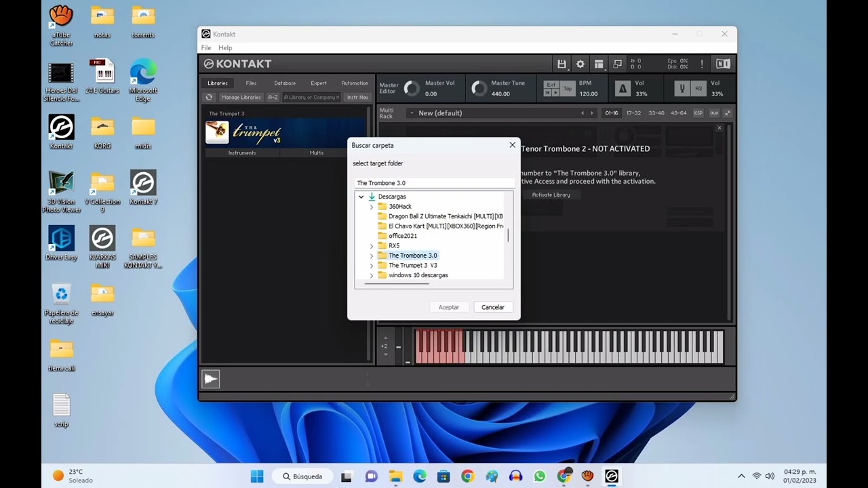868x488 pixels.
Task: Open the Help menu in Kontakt
Action: (x=225, y=48)
